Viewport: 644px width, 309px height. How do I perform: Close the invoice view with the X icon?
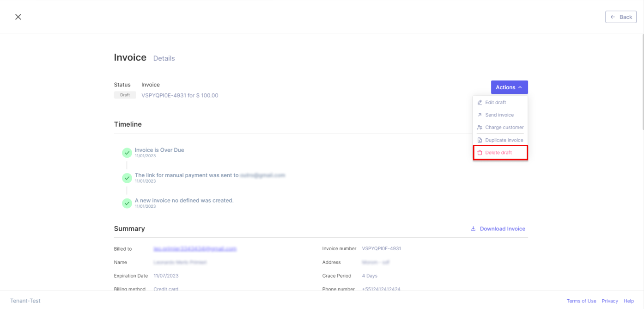(x=18, y=17)
